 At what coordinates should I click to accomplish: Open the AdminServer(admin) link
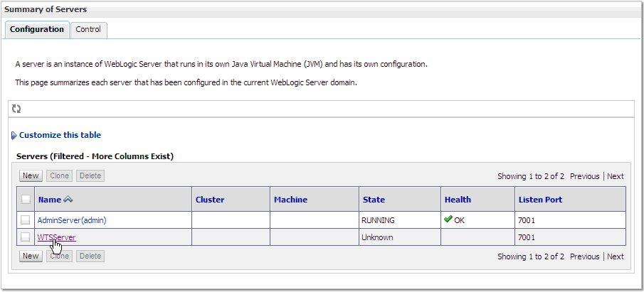click(72, 220)
